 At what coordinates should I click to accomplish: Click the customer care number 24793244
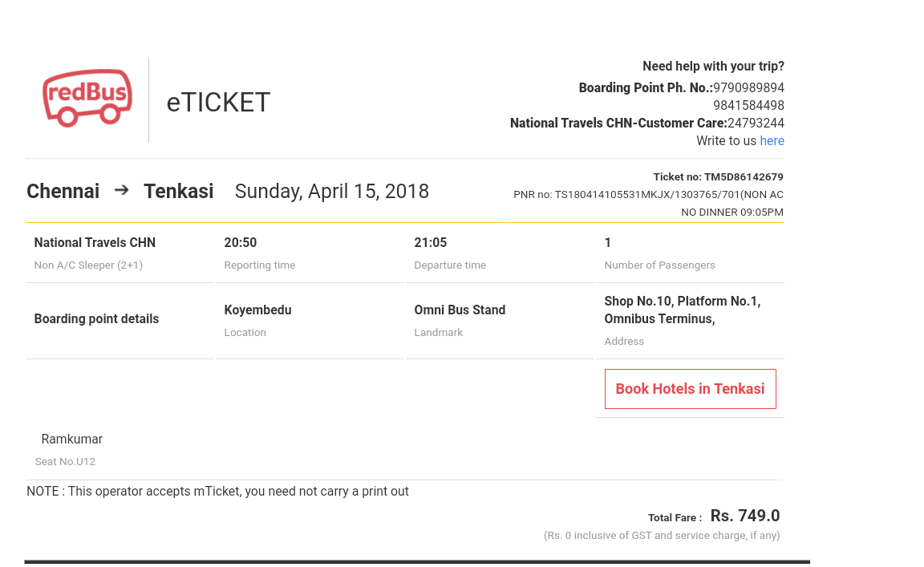[x=756, y=124]
